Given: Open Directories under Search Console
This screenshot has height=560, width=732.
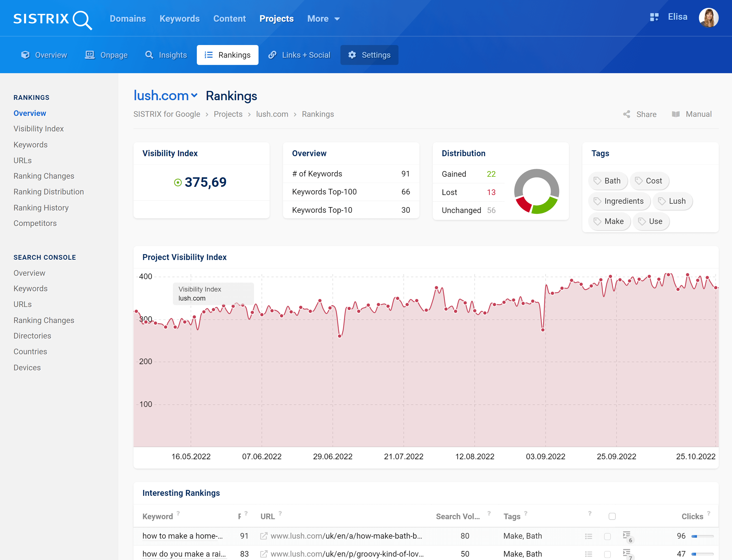Looking at the screenshot, I should point(32,336).
